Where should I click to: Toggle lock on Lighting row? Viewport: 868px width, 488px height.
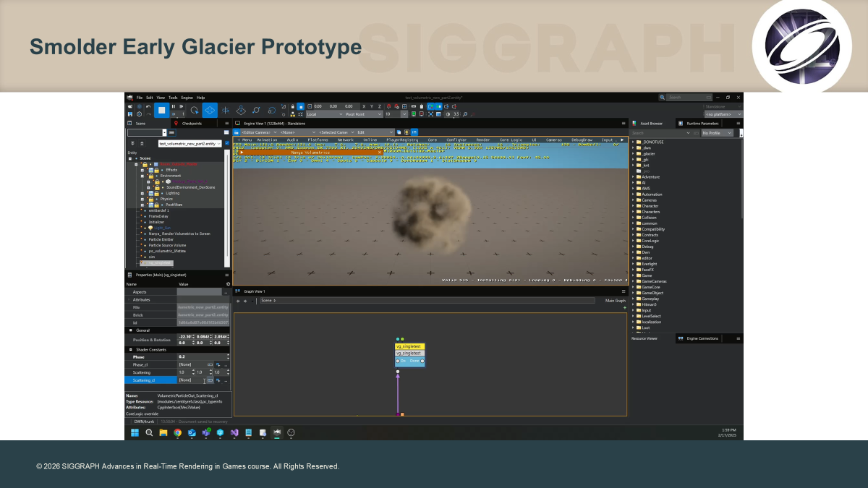(x=157, y=193)
